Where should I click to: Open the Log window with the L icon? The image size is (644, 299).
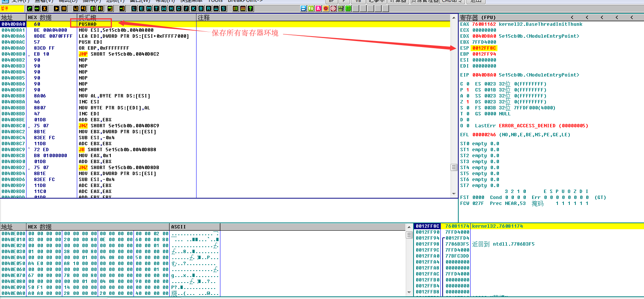click(134, 8)
